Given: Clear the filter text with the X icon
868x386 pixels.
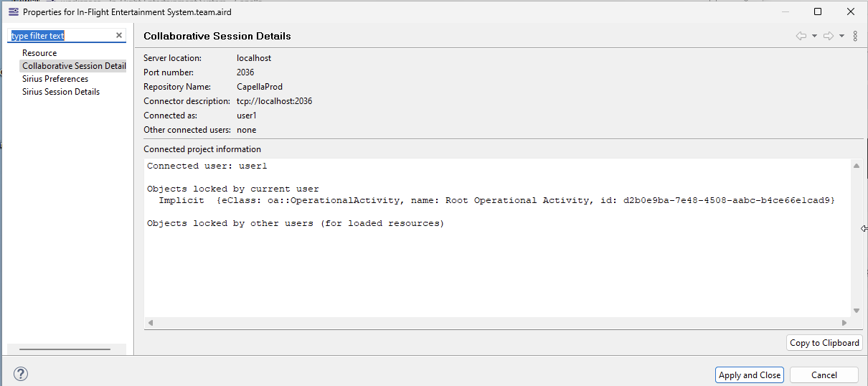Looking at the screenshot, I should 119,35.
